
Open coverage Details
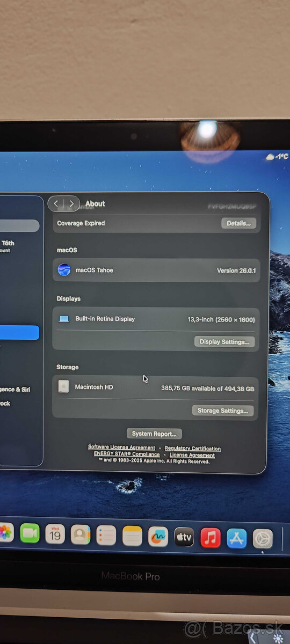[238, 223]
